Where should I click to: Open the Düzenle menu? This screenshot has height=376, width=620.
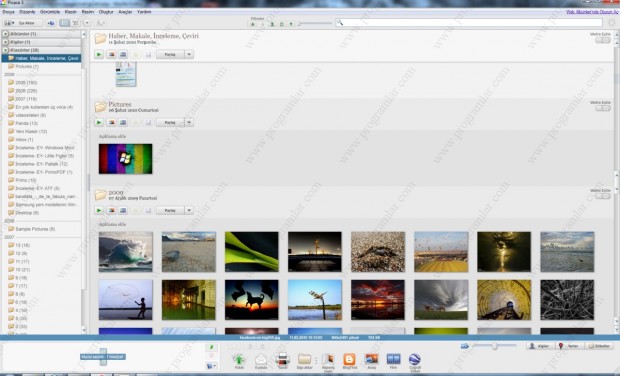(27, 12)
